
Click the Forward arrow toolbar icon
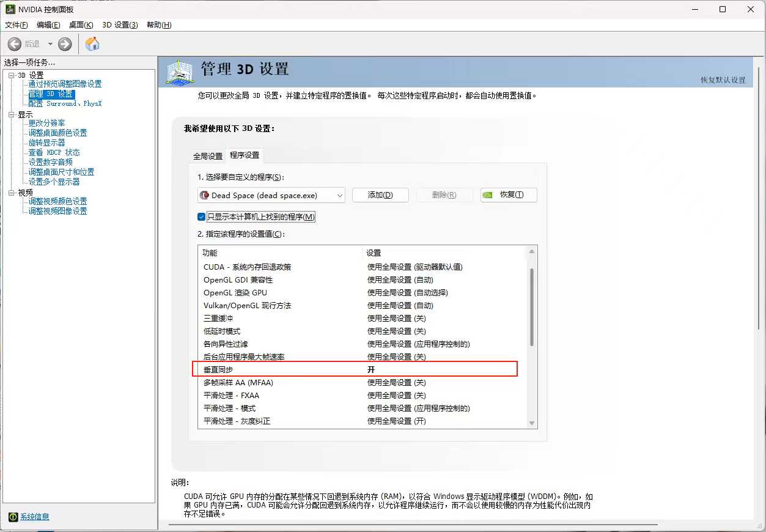point(65,44)
